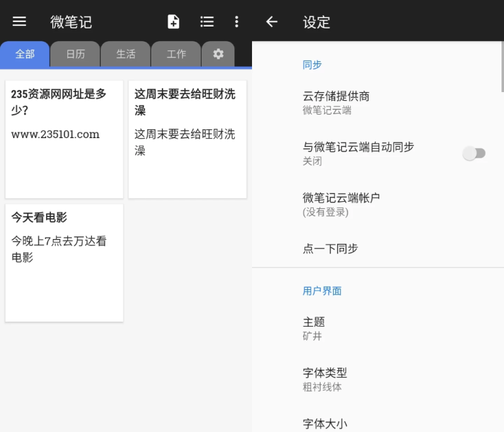Click the 同步 section header
The height and width of the screenshot is (432, 504).
tap(312, 65)
